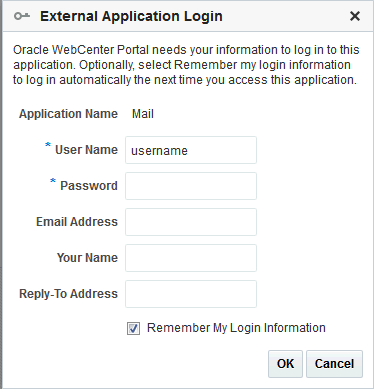Click inside the Email Address text box
This screenshot has width=374, height=389.
point(191,222)
